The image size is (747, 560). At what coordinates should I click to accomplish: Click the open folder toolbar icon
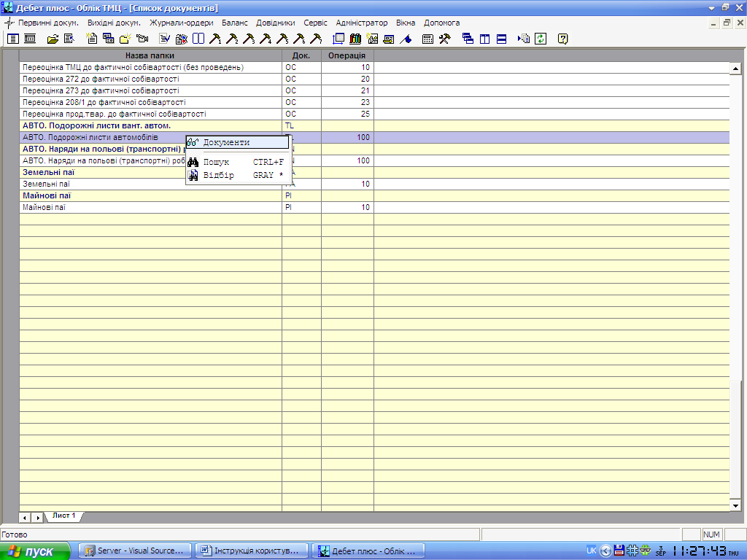(x=53, y=39)
